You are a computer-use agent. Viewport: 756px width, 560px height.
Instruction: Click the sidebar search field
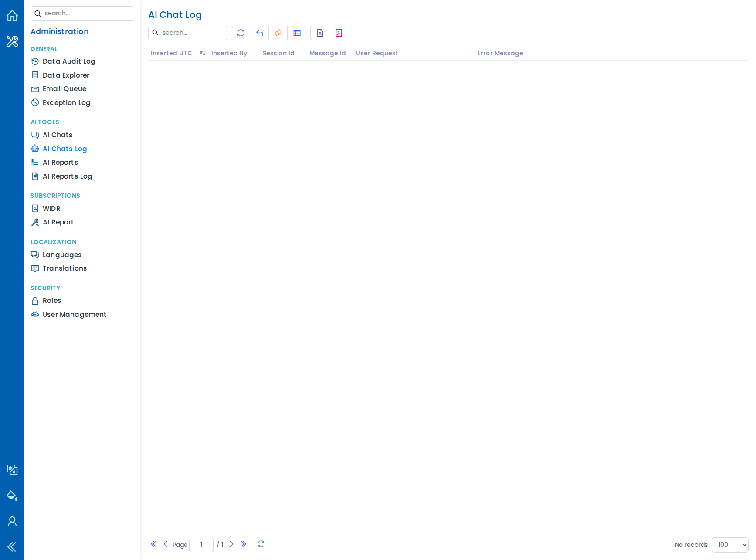pos(82,14)
